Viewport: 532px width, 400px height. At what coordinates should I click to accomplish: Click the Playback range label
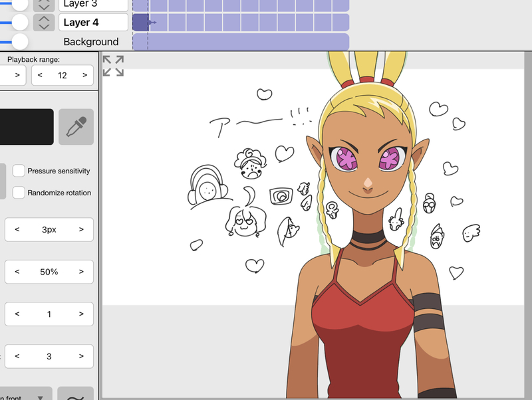(34, 59)
